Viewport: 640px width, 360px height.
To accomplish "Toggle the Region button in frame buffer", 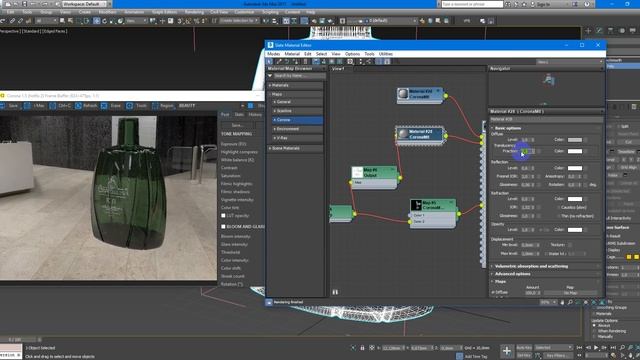I will pos(163,106).
